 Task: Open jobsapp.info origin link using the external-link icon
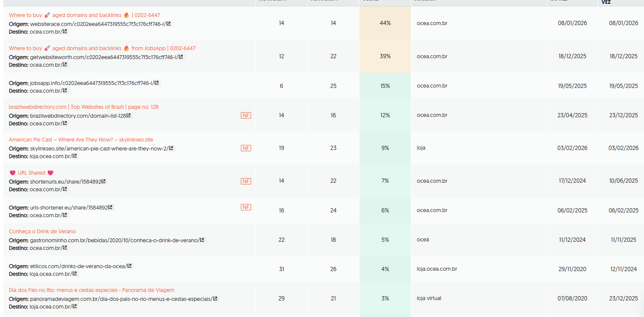click(x=157, y=82)
